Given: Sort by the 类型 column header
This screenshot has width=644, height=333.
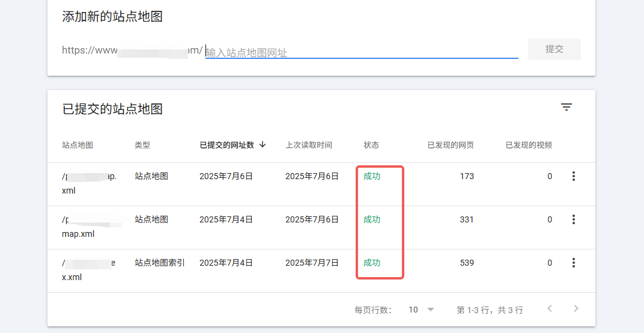Looking at the screenshot, I should tap(142, 145).
